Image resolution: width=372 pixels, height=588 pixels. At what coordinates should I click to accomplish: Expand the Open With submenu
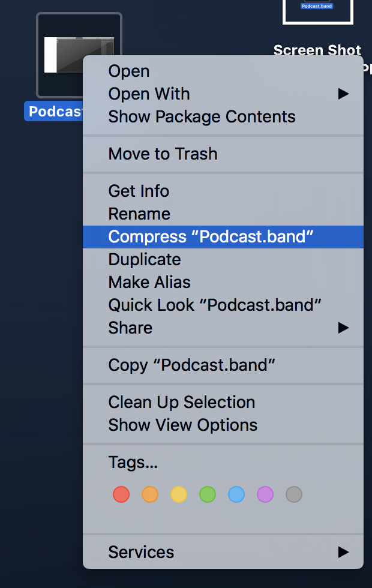point(223,94)
